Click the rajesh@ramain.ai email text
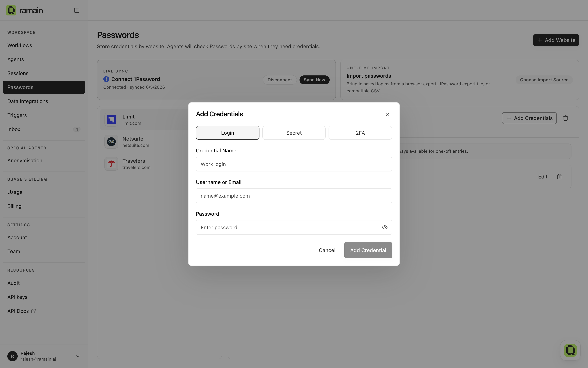Image resolution: width=588 pixels, height=368 pixels. tap(38, 359)
